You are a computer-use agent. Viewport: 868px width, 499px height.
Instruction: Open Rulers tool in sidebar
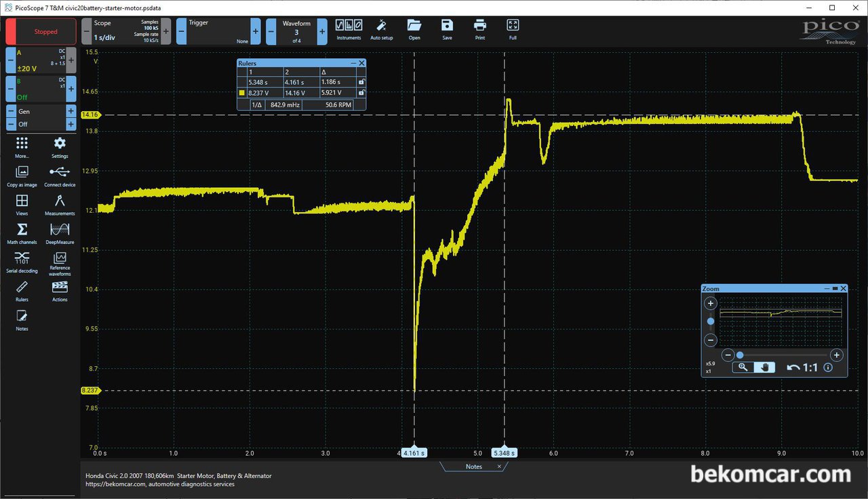[22, 291]
